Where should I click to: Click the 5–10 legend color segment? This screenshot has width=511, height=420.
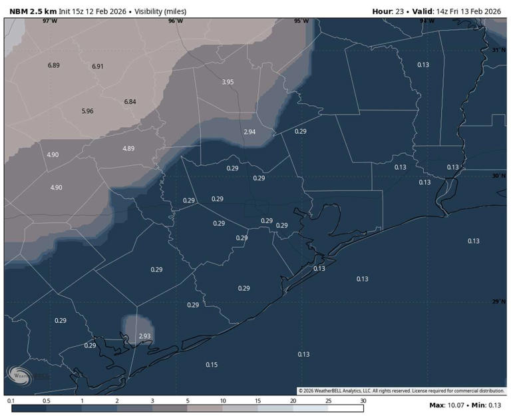pos(205,408)
